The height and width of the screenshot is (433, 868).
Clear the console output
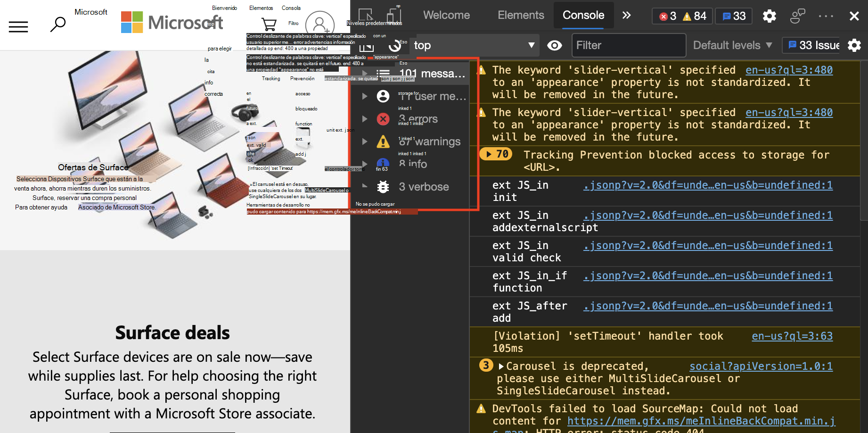394,46
